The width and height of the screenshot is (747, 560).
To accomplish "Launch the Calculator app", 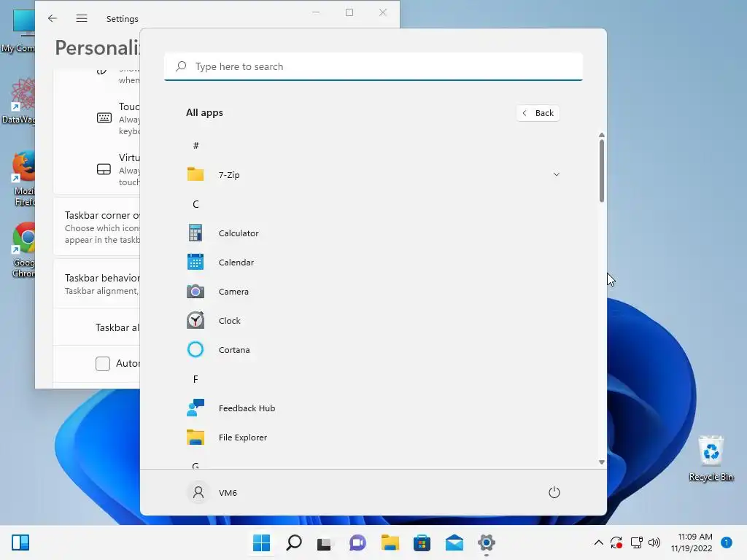I will (373, 233).
